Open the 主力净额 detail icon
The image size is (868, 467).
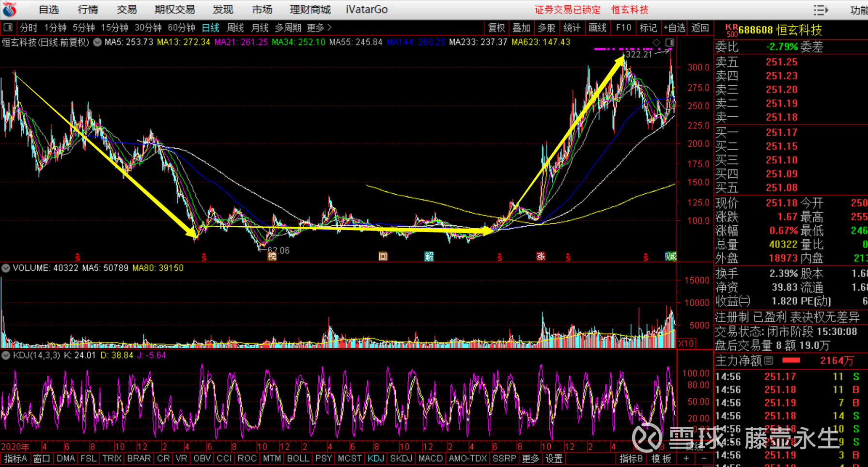pos(769,360)
